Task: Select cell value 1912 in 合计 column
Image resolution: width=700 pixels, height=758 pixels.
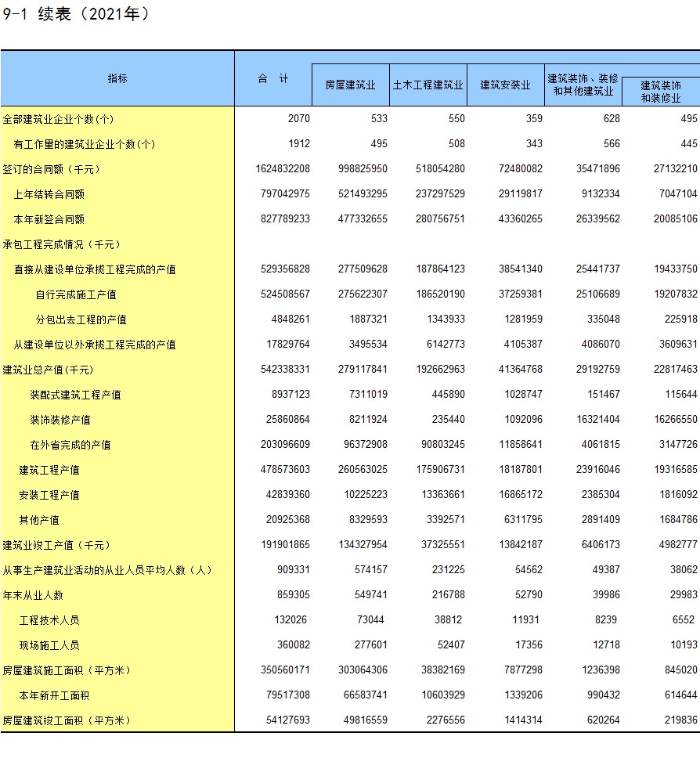Action: coord(299,144)
